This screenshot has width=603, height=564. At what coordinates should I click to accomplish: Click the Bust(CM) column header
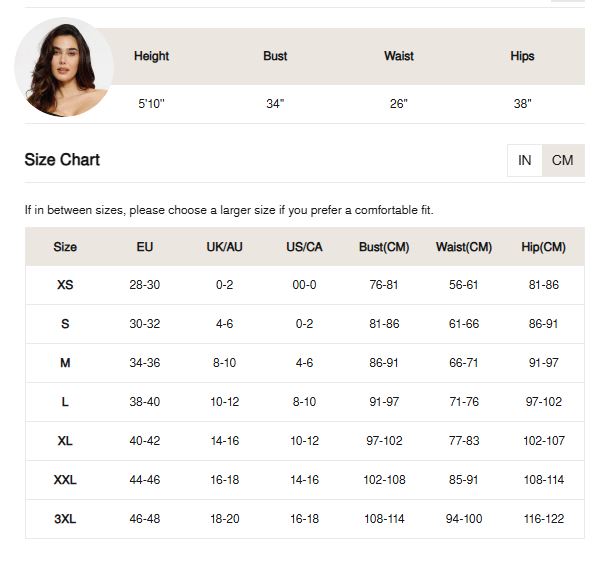(x=384, y=247)
